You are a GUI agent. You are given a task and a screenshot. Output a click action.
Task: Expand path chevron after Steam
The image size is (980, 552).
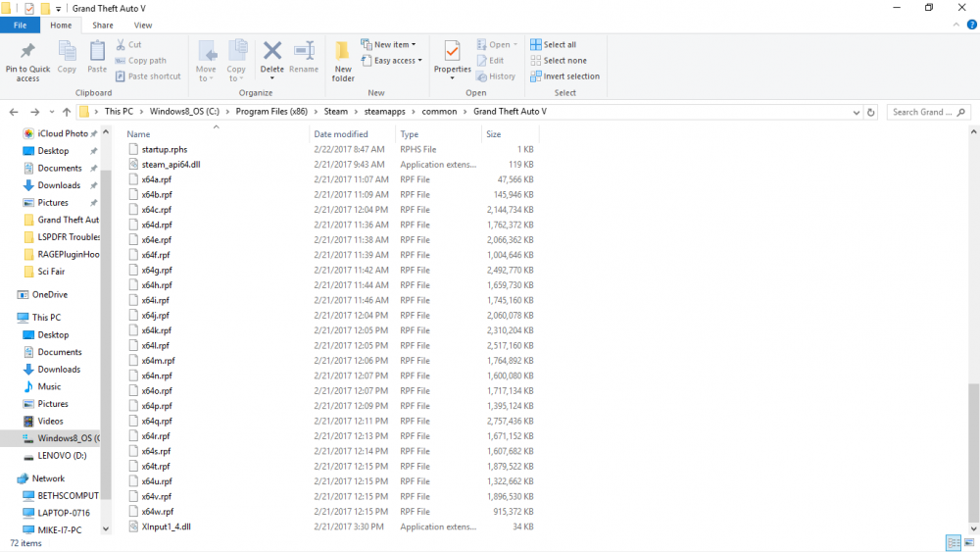[357, 111]
